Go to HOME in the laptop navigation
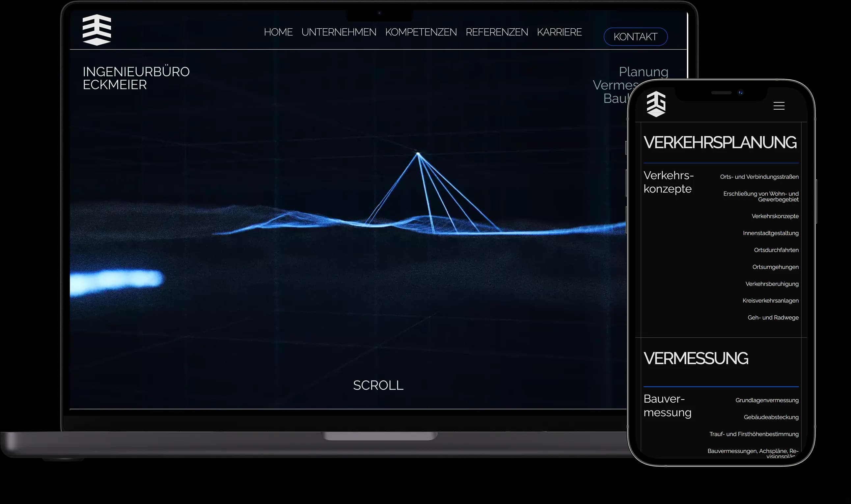Viewport: 851px width, 504px height. (278, 32)
